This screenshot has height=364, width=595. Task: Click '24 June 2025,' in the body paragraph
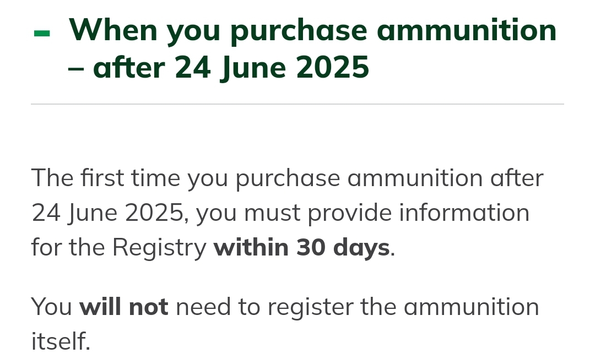point(110,213)
